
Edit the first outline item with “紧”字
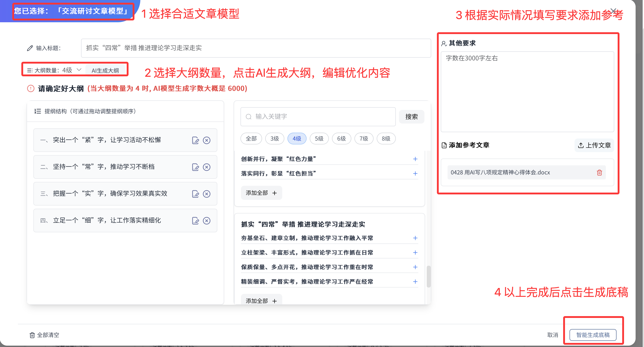[x=195, y=141]
